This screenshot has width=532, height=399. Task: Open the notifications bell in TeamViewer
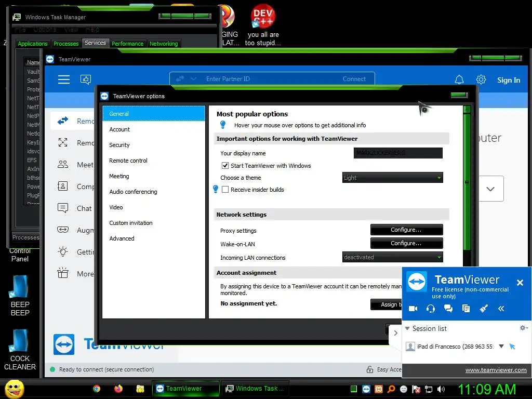point(459,79)
